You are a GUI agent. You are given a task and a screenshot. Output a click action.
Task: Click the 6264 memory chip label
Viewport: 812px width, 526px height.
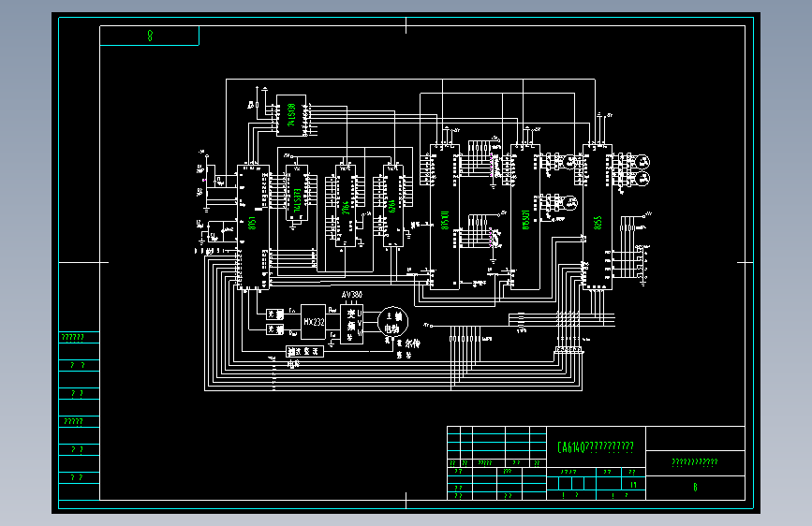[x=392, y=206]
